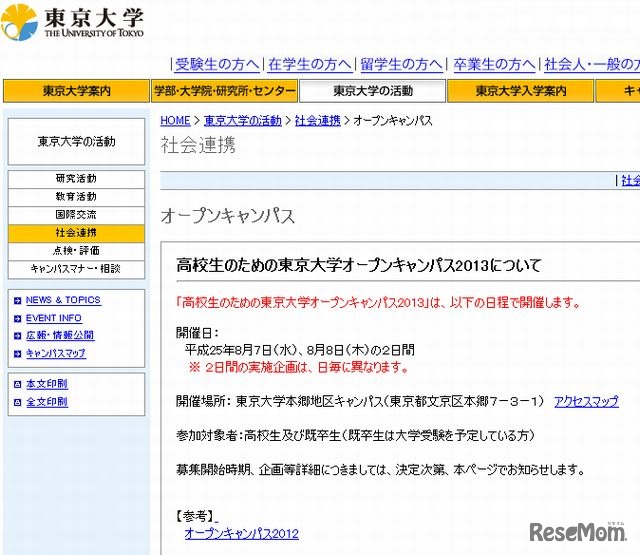The width and height of the screenshot is (640, 555).
Task: Open 教育活動 in the sidebar menu
Action: (x=76, y=197)
